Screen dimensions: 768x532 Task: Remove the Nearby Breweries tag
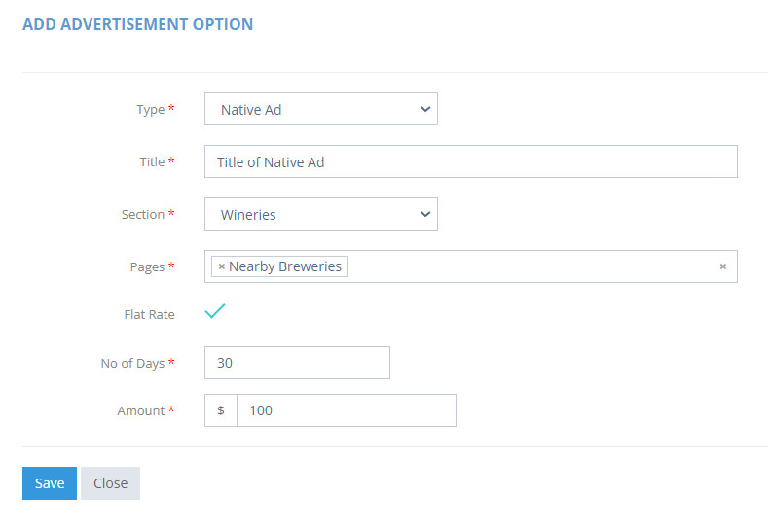click(221, 266)
